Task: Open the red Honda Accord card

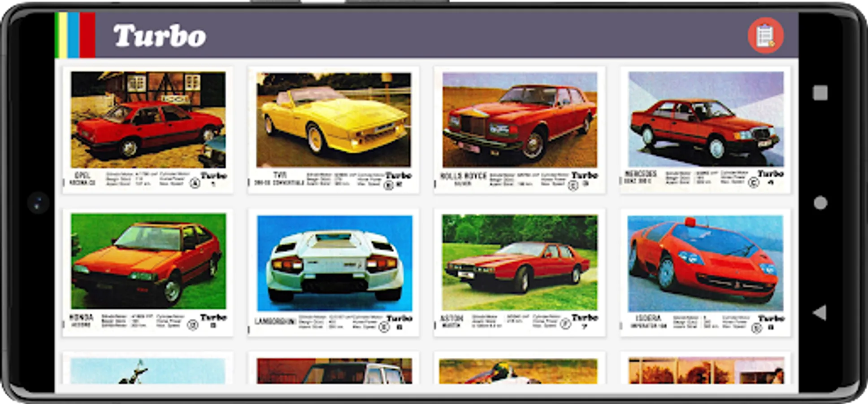Action: (x=148, y=272)
